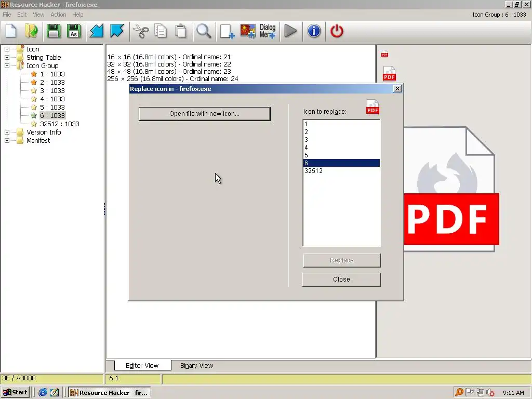
Task: Show program info with the blue i icon
Action: [x=314, y=31]
